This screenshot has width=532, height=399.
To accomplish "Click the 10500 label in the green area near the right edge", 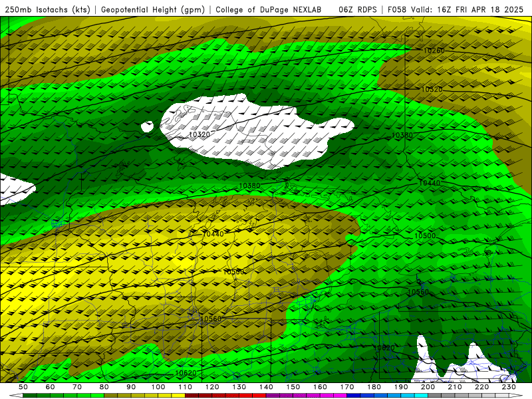I will (425, 235).
